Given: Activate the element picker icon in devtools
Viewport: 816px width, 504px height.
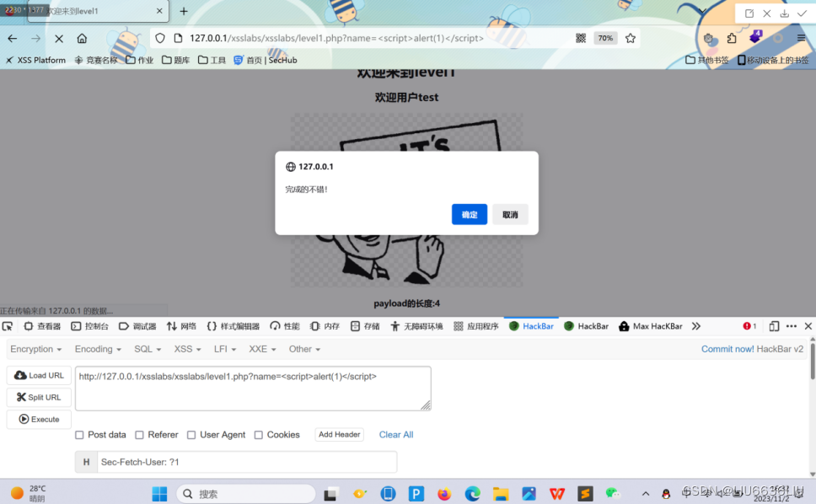Looking at the screenshot, I should (8, 326).
